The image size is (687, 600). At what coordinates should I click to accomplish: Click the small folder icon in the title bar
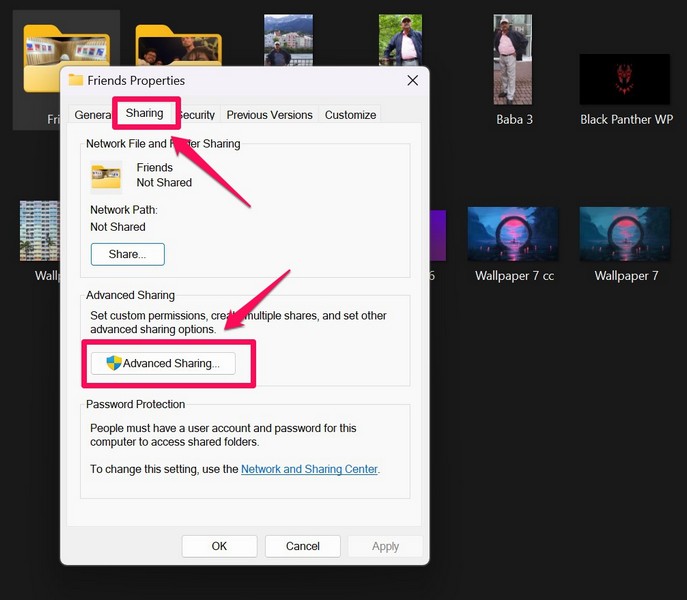76,80
